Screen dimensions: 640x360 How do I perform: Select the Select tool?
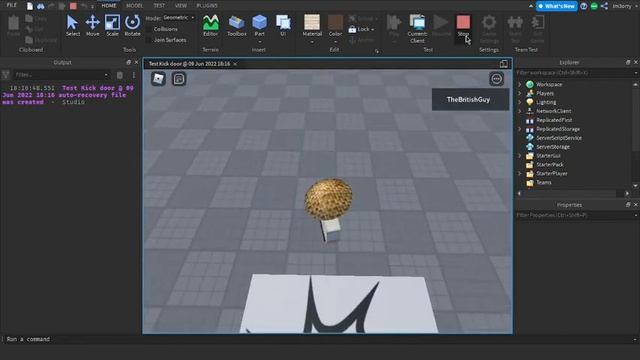click(x=73, y=25)
